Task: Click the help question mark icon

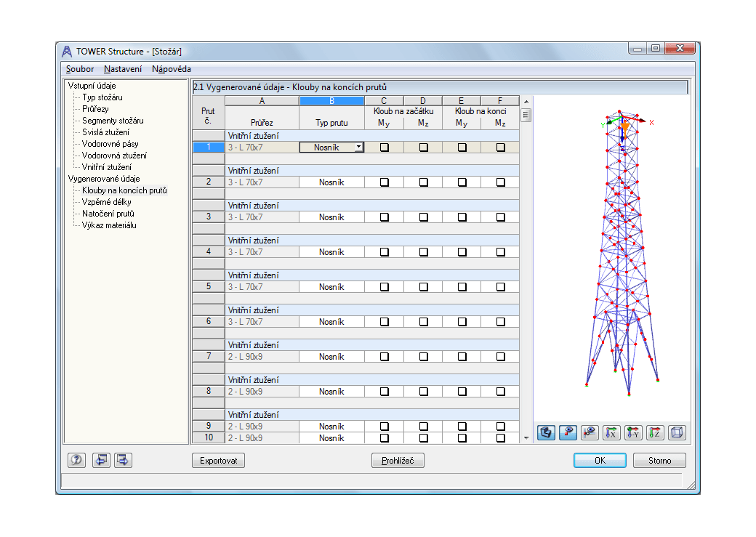Action: (77, 460)
